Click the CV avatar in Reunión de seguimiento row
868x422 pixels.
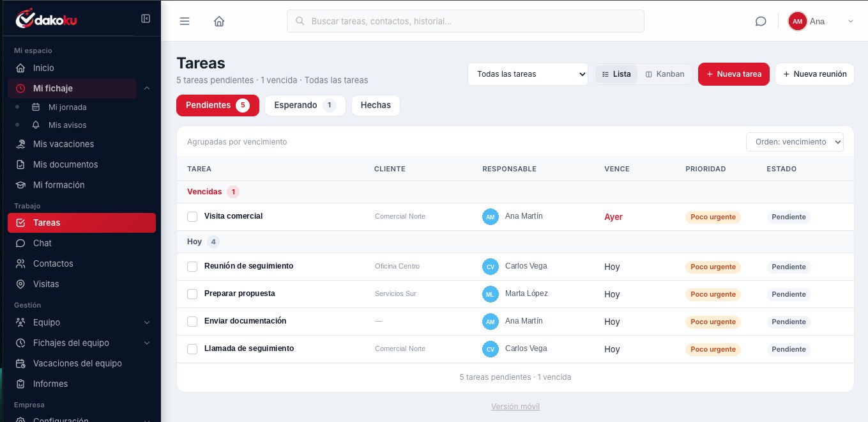[x=491, y=267]
